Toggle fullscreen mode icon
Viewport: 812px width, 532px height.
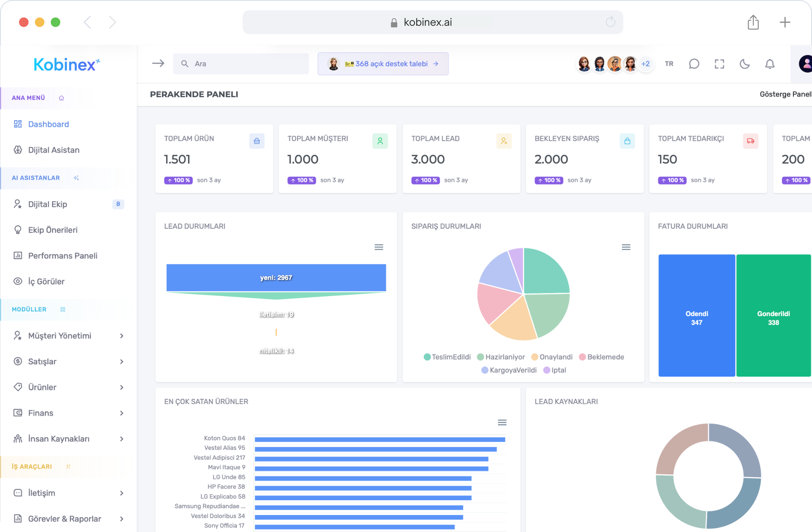(x=719, y=64)
